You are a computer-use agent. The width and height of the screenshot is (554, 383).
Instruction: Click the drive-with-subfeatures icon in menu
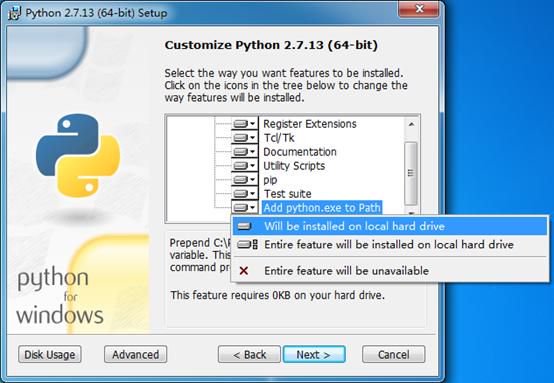[x=247, y=244]
